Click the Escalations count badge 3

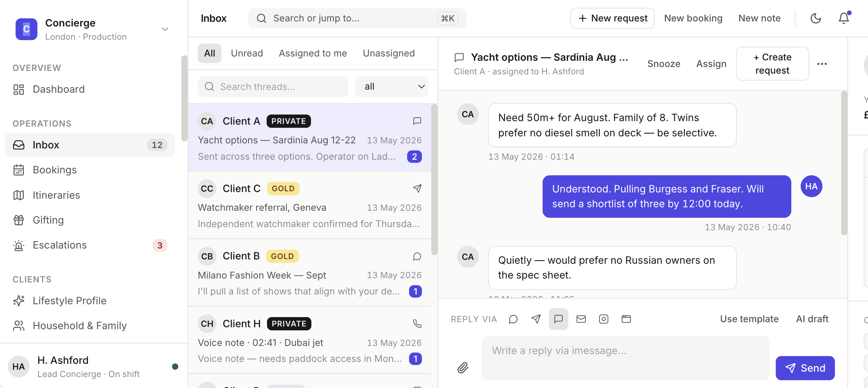pos(160,245)
